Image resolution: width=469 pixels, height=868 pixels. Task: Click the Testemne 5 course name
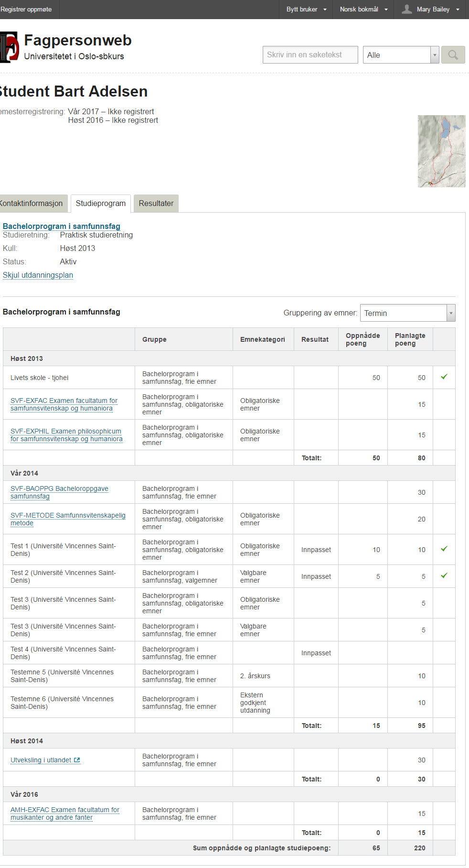pos(62,676)
